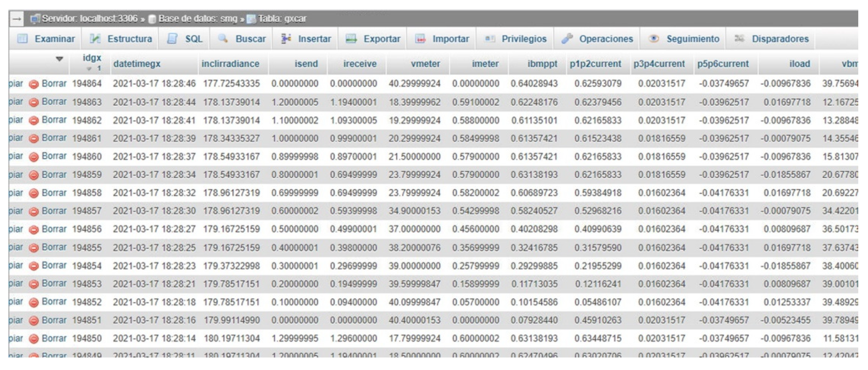868x370 pixels.
Task: Open the Privilegios tab
Action: (524, 39)
